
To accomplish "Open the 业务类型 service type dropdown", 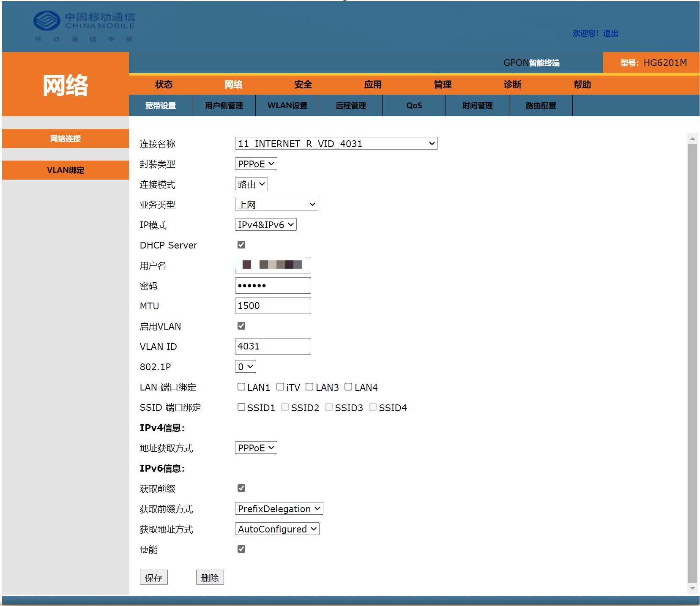I will pyautogui.click(x=276, y=204).
